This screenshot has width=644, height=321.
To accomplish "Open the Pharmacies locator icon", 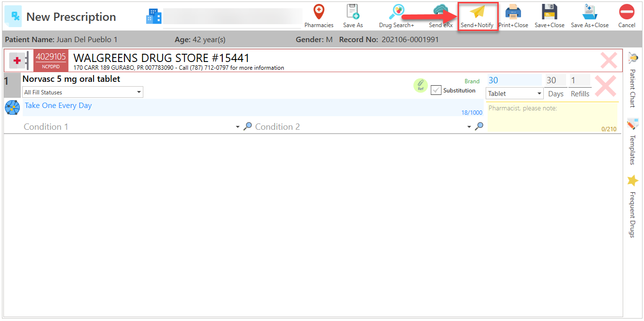I will coord(319,11).
